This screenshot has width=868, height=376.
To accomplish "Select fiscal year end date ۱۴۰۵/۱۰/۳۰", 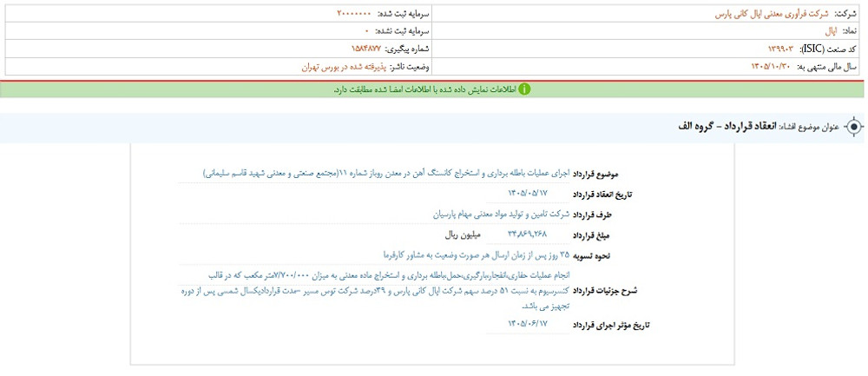I will click(772, 67).
